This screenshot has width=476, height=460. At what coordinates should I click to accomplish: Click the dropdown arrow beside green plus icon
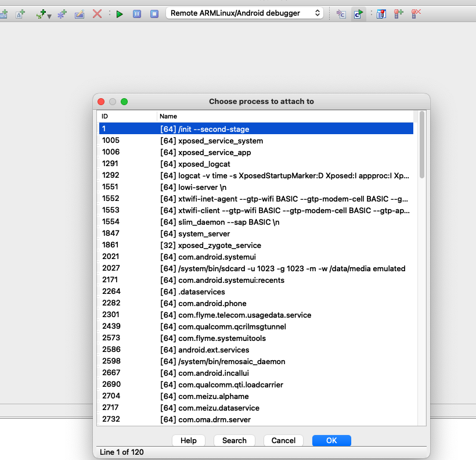[49, 16]
